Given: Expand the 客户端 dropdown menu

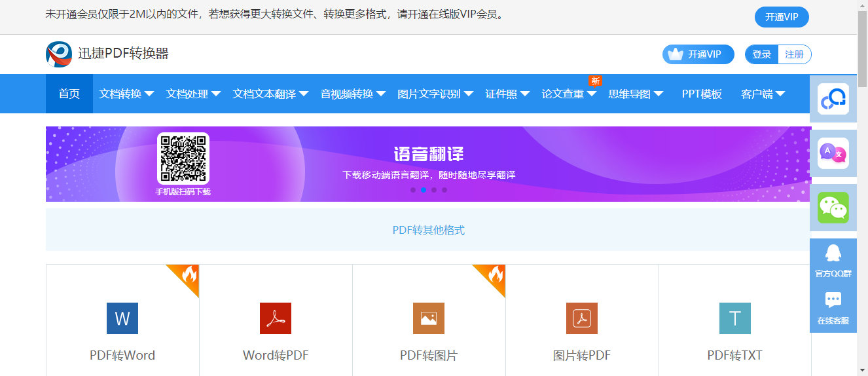Looking at the screenshot, I should click(763, 94).
